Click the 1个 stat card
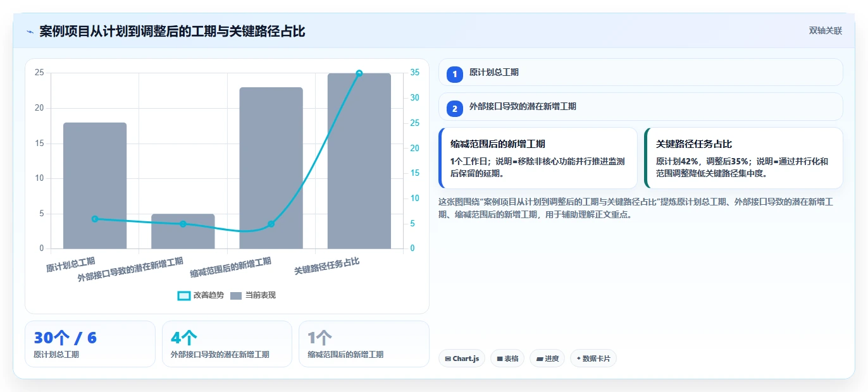This screenshot has height=392, width=868. click(x=364, y=344)
